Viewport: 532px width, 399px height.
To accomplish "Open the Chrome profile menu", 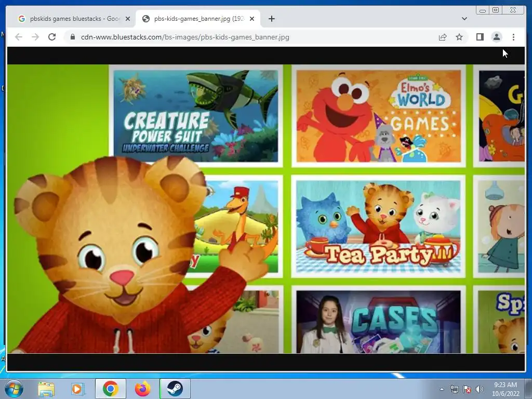I will [x=496, y=37].
